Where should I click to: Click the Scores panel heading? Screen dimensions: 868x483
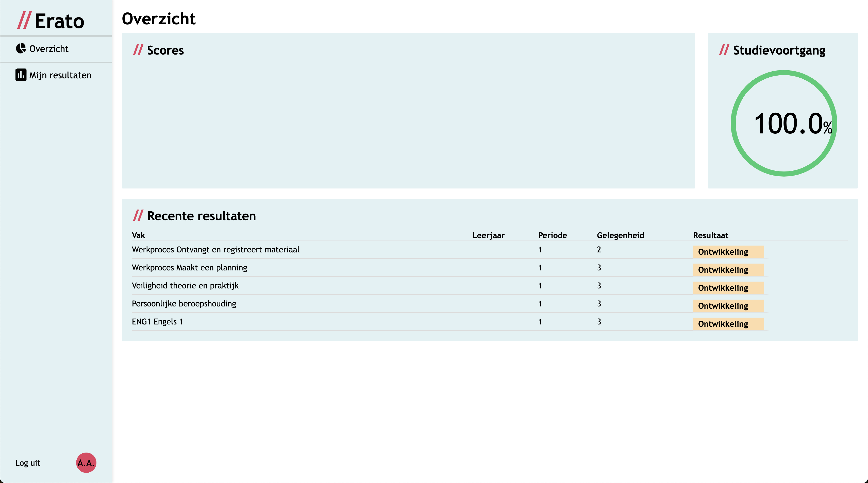tap(165, 50)
